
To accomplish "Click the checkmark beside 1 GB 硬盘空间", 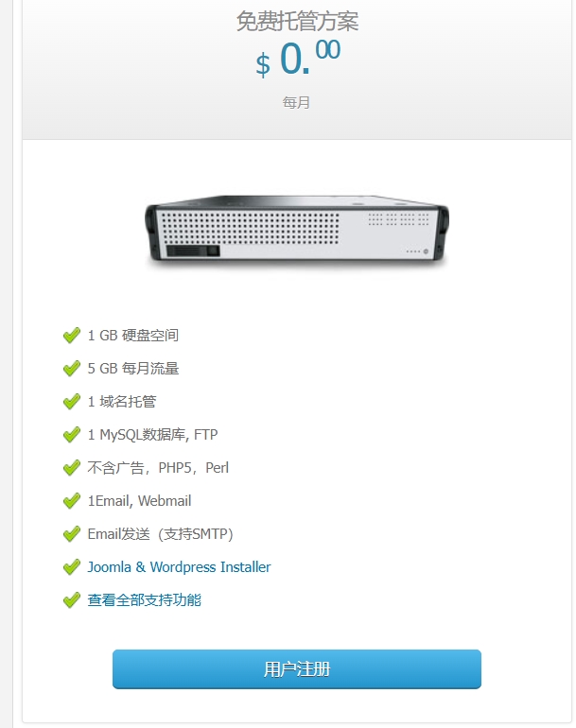I will point(72,336).
